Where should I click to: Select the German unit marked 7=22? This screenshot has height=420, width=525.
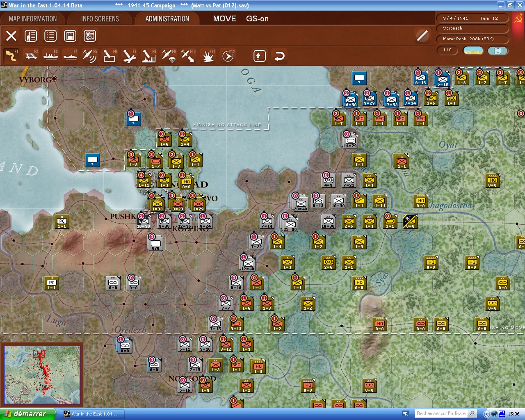click(x=256, y=241)
